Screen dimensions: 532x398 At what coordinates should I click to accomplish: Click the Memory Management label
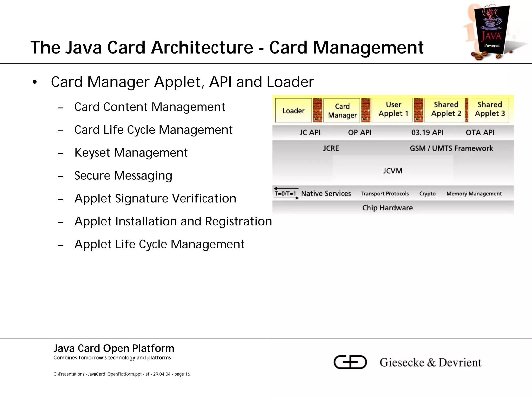(474, 194)
